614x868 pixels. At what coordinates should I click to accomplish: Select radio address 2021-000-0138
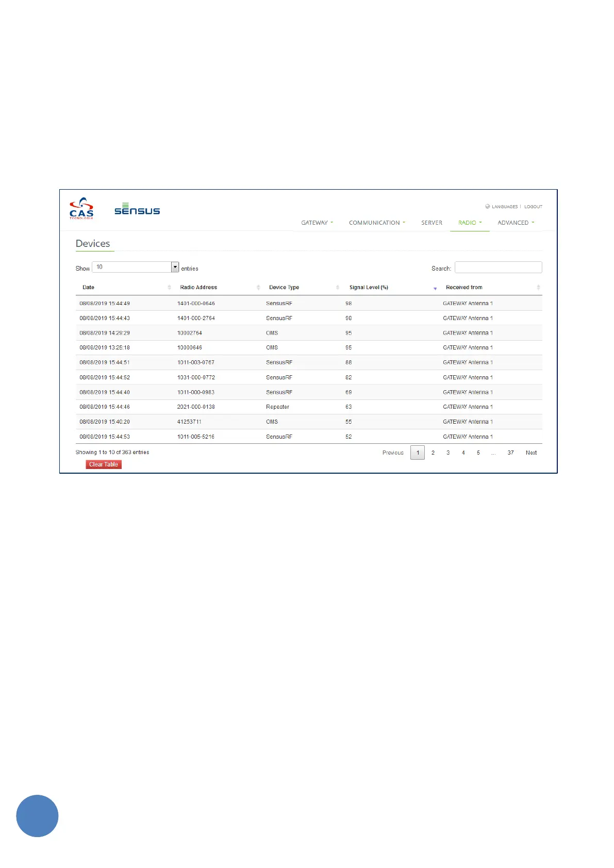[196, 407]
